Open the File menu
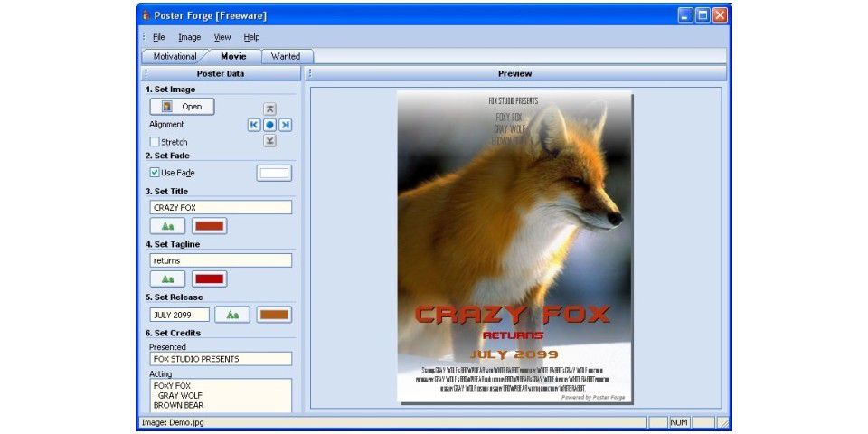Viewport: 868px width, 434px height. (x=158, y=37)
